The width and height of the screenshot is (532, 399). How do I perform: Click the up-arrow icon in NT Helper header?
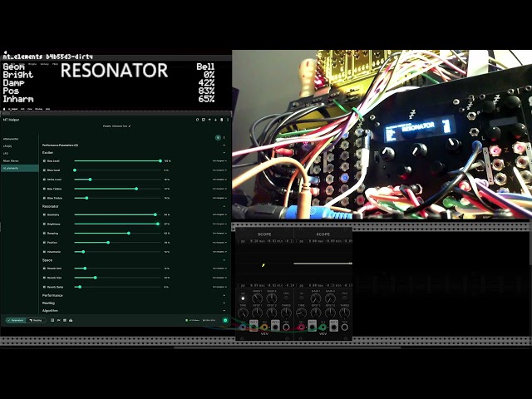click(209, 120)
